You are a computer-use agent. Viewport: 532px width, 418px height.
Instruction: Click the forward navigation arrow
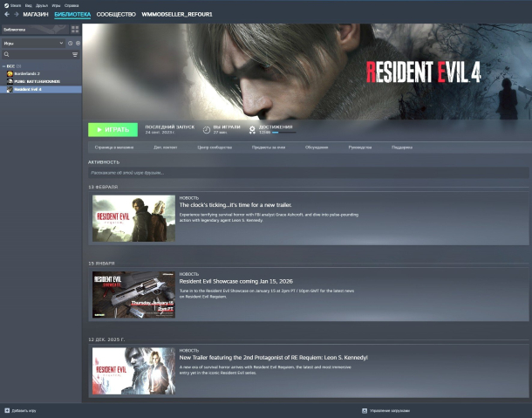pyautogui.click(x=16, y=14)
